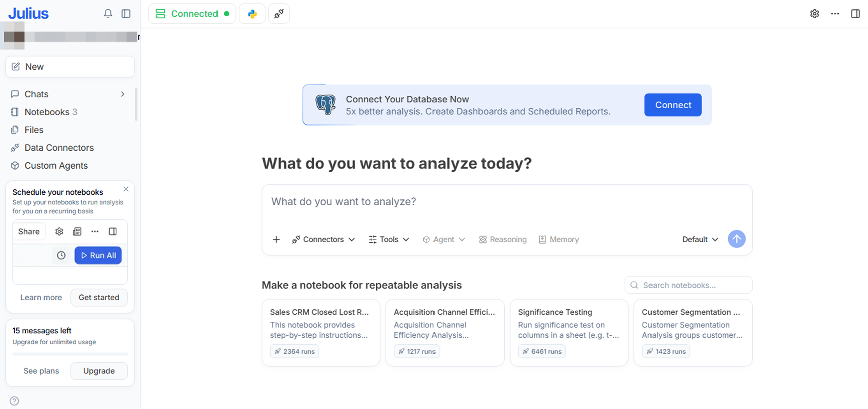
Task: Click the plus attach icon in prompt box
Action: coord(276,239)
